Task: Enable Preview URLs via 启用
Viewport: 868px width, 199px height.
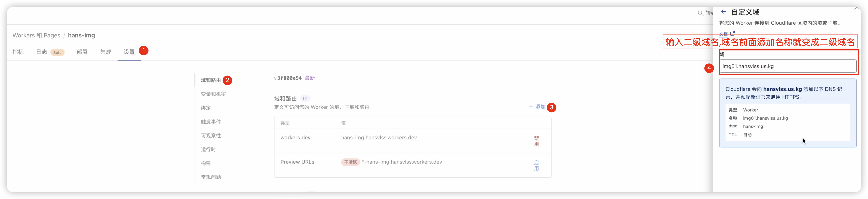Action: (536, 165)
